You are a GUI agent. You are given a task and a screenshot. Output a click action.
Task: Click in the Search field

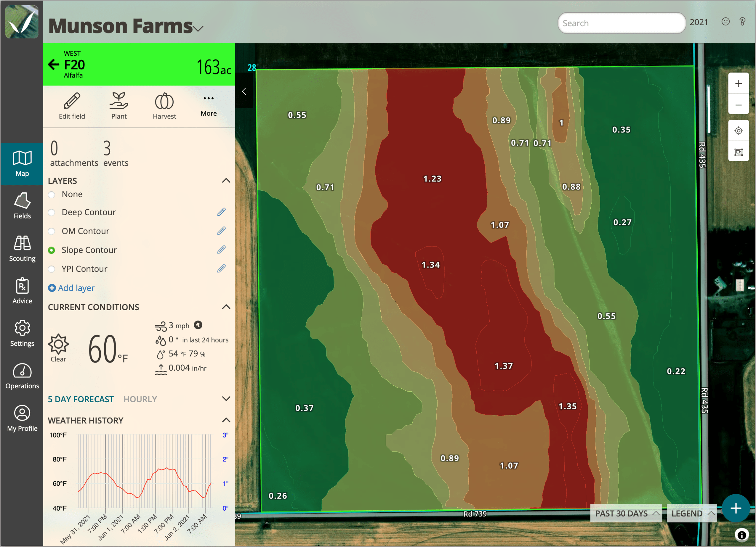(x=622, y=23)
